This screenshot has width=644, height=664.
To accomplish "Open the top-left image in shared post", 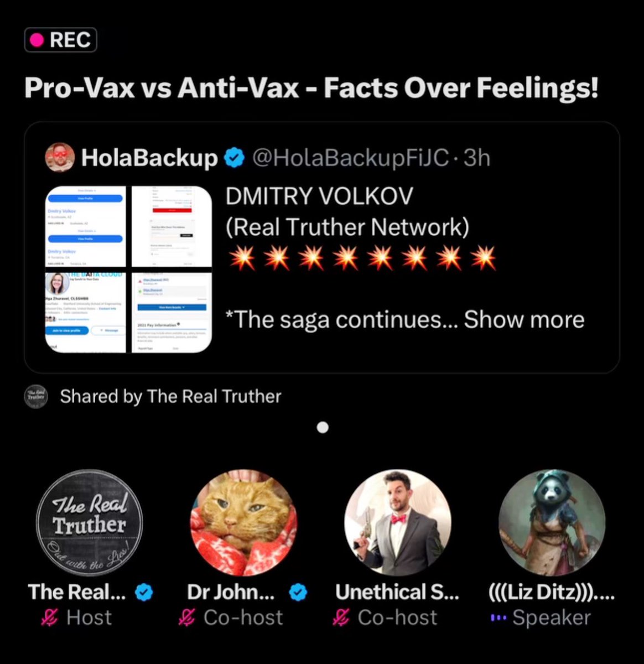I will click(85, 226).
